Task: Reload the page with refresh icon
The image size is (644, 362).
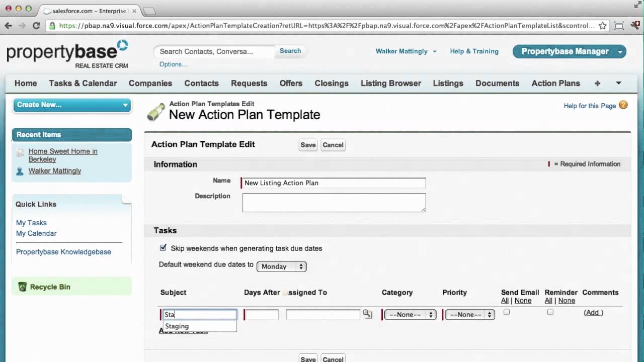Action: tap(36, 26)
